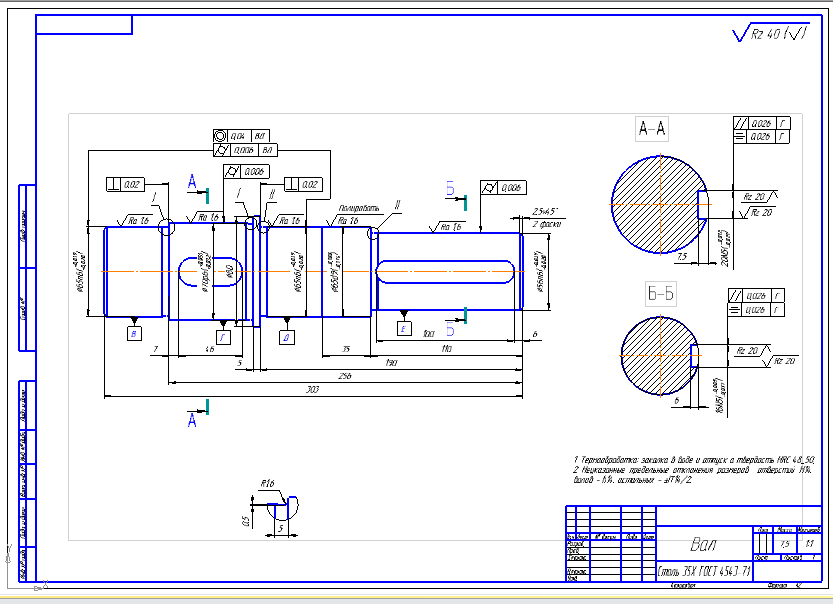Click the А-А section view label
Screen dimensions: 840x604
click(x=653, y=128)
